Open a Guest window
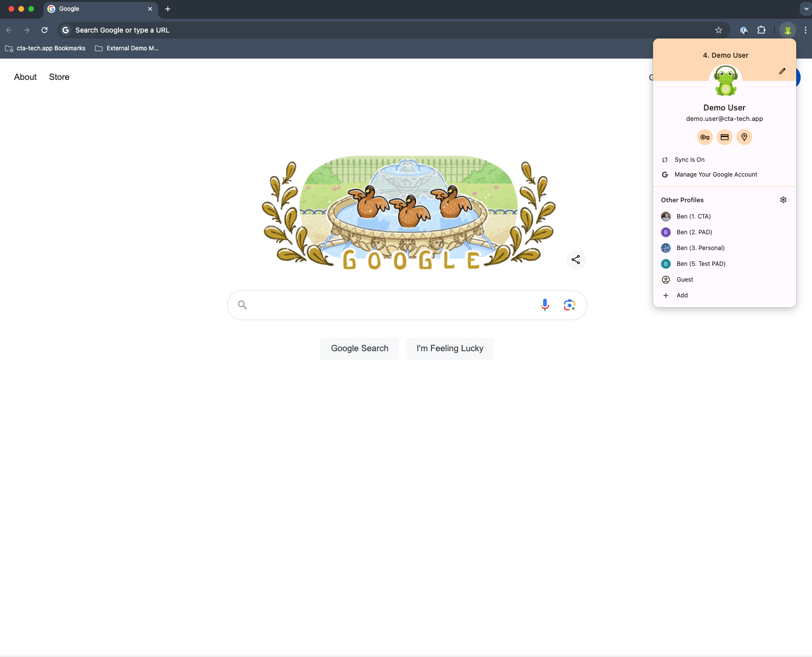Image resolution: width=812 pixels, height=657 pixels. pos(725,280)
